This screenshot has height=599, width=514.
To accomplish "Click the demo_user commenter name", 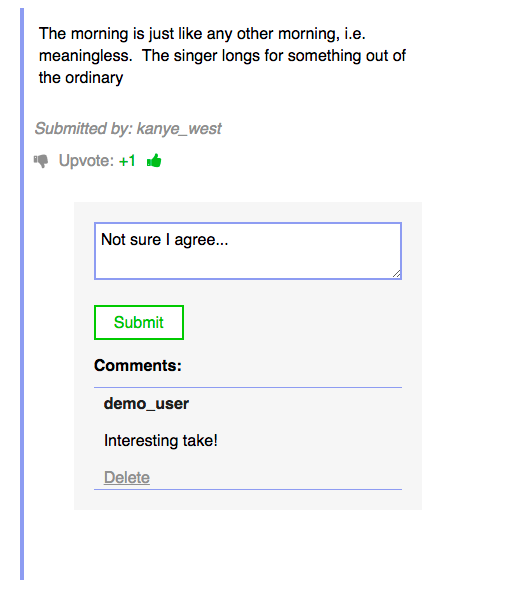I will coord(146,403).
